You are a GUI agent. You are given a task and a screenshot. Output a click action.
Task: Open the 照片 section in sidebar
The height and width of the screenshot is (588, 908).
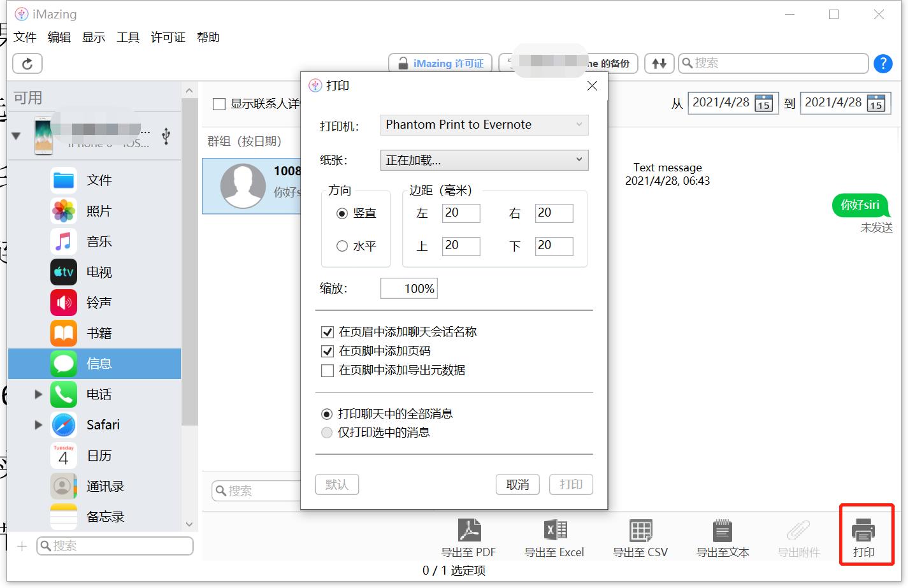(x=99, y=210)
